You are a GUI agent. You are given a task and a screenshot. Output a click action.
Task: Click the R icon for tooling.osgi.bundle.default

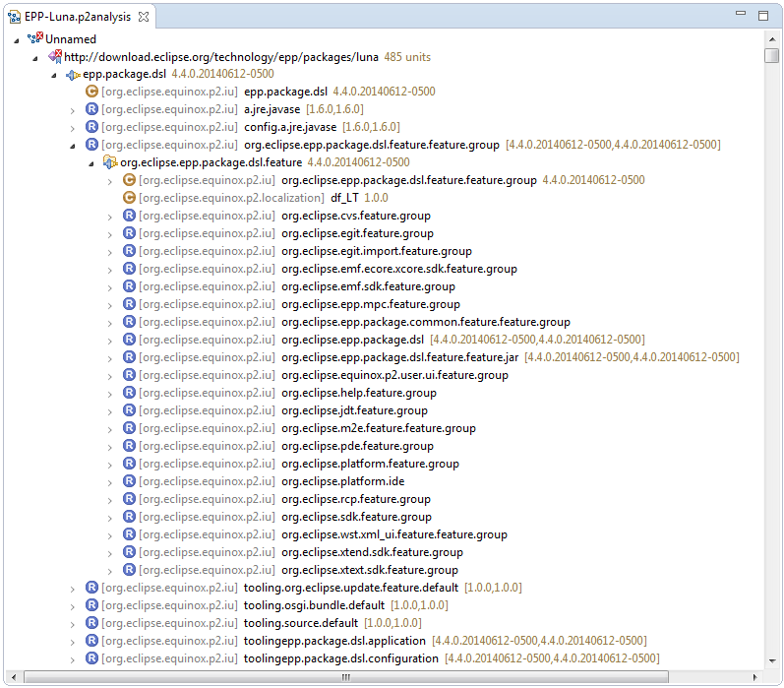(x=92, y=605)
